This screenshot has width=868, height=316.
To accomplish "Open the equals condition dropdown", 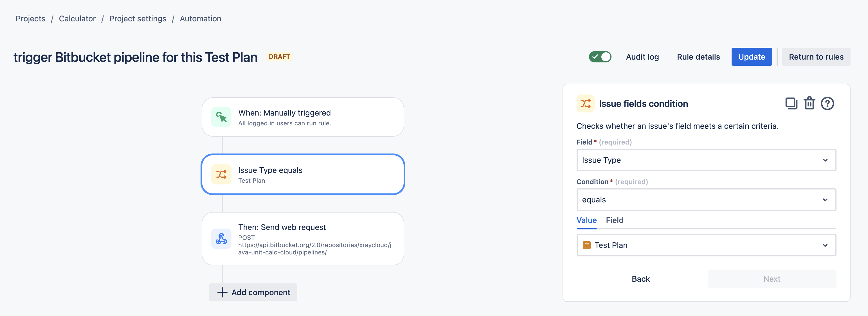I will [x=706, y=200].
